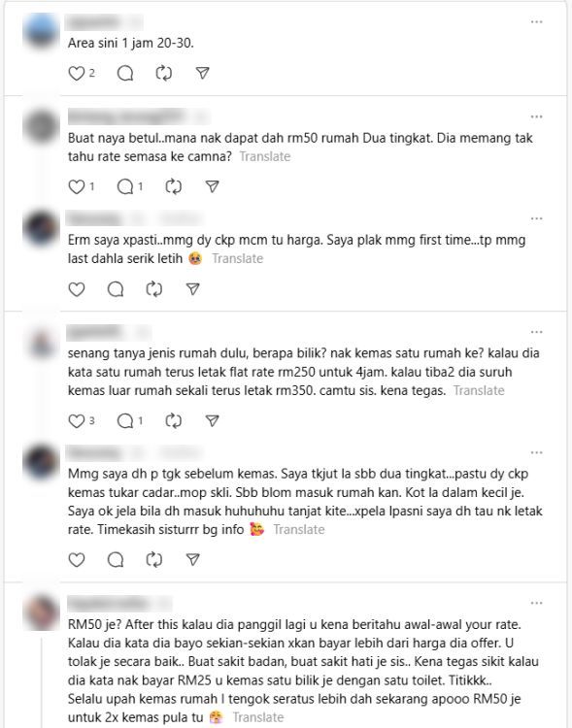Like the 'Buat naya betul' comment
572x728 pixels.
click(x=77, y=186)
